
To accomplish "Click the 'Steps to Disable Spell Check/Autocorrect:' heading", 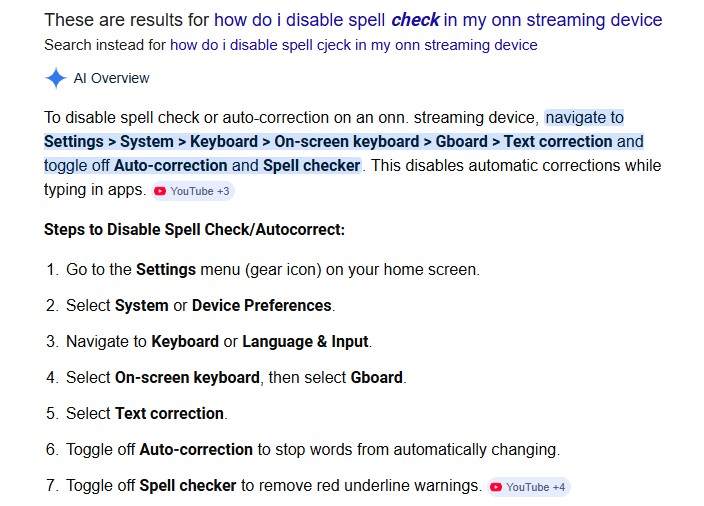I will (x=194, y=229).
